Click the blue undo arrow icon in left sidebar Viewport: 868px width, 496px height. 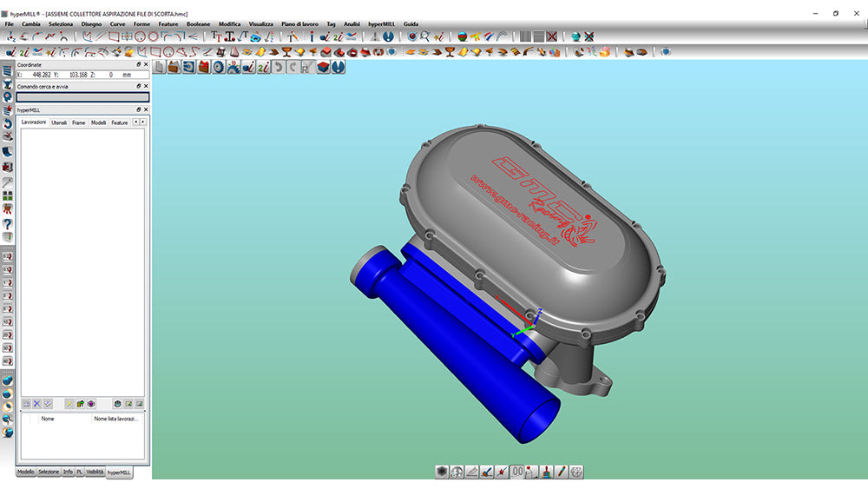tap(8, 124)
